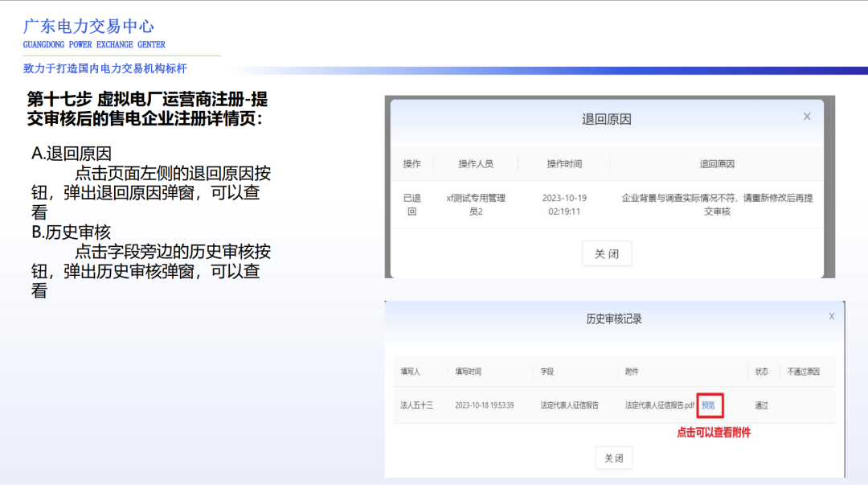Click the 填写人 column header
The image size is (868, 485).
click(x=409, y=371)
